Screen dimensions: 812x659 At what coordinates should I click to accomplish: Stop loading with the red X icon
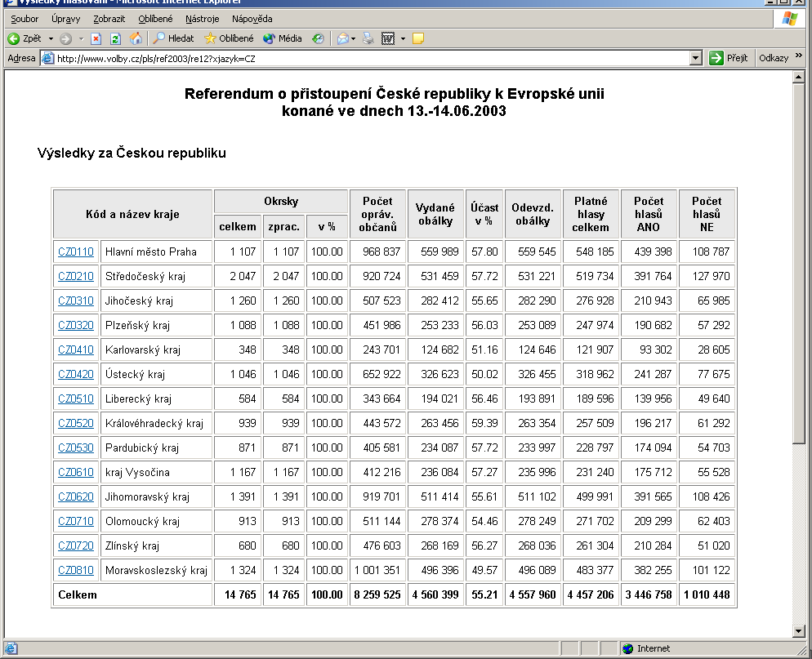[96, 38]
